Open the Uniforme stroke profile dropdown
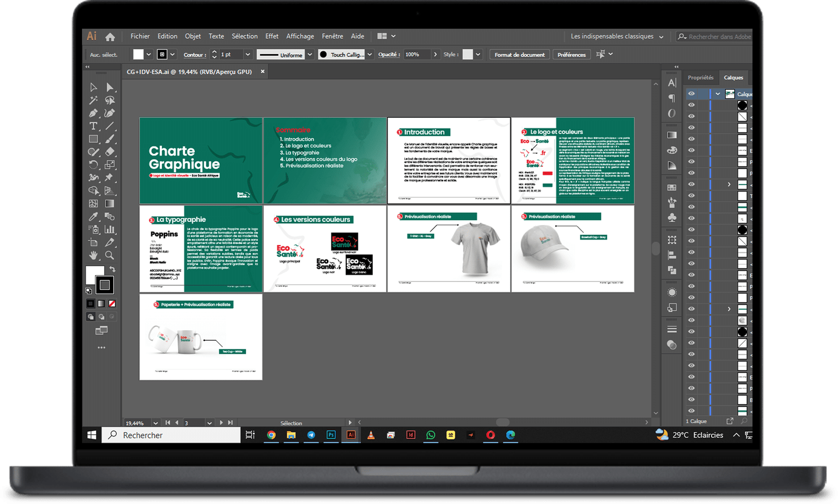838x504 pixels. point(310,54)
